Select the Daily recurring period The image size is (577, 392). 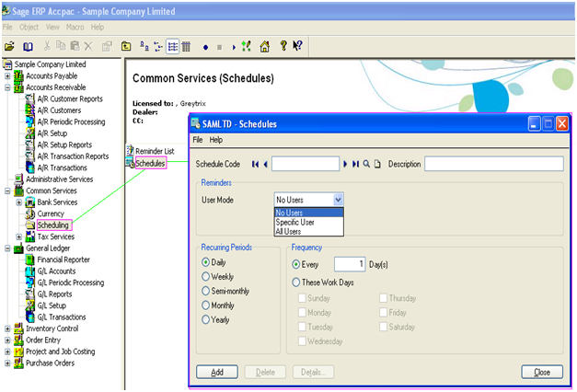pos(205,262)
